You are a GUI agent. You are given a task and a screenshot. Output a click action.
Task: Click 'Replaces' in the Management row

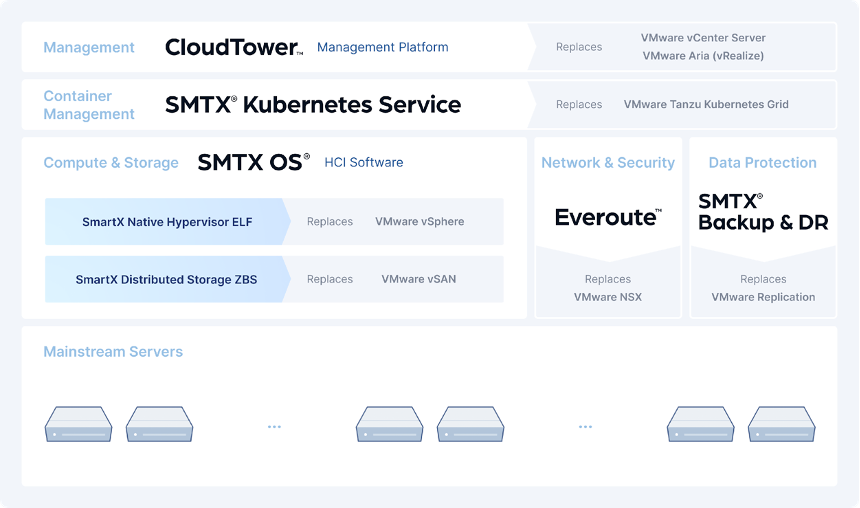pos(579,47)
